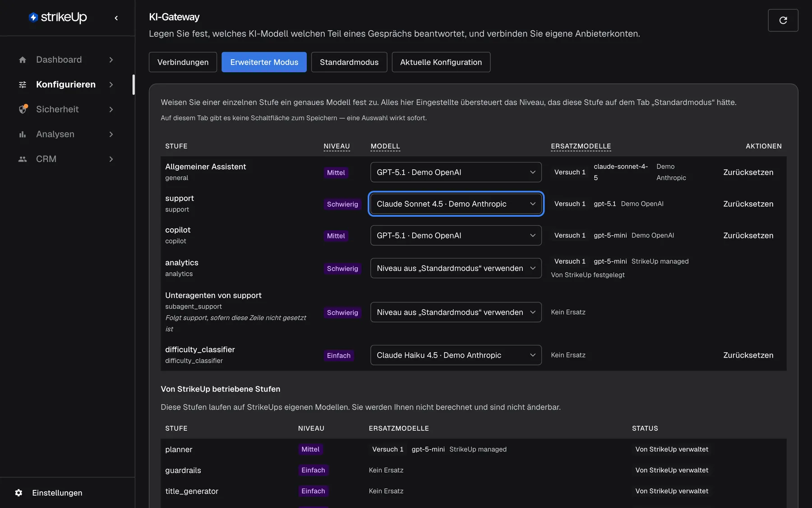
Task: Collapse the sidebar with the back chevron
Action: coord(116,18)
